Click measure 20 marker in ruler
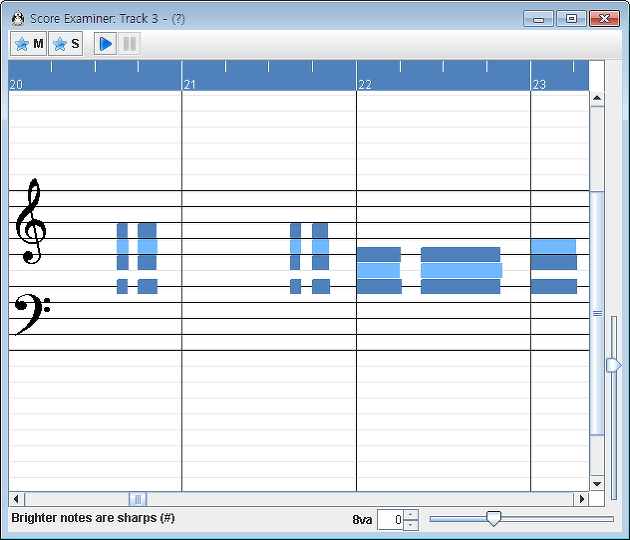 16,84
